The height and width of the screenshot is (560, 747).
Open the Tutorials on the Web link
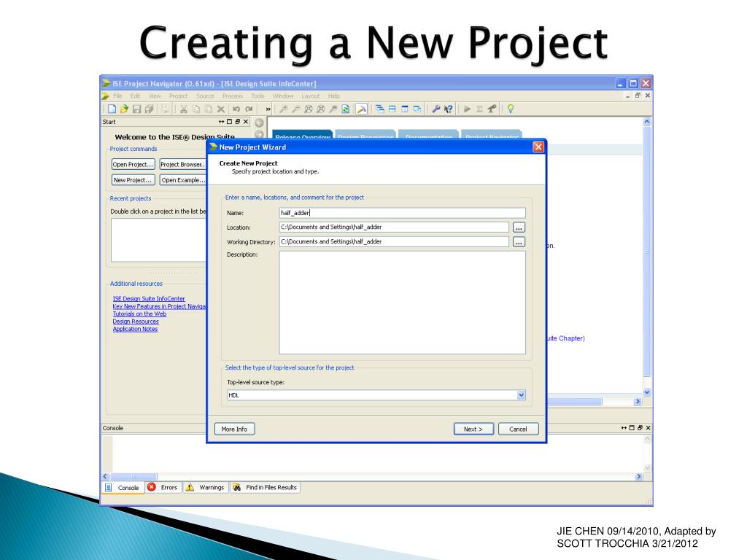(x=139, y=314)
